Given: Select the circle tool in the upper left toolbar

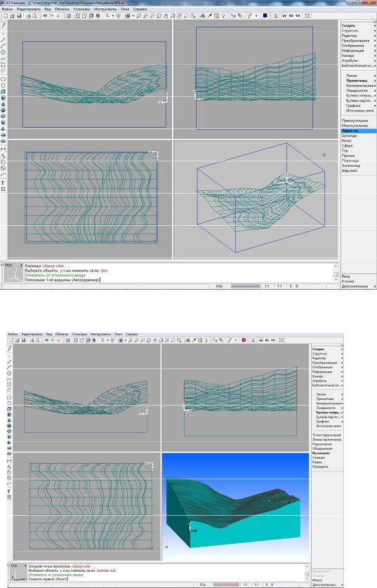Looking at the screenshot, I should 4,53.
